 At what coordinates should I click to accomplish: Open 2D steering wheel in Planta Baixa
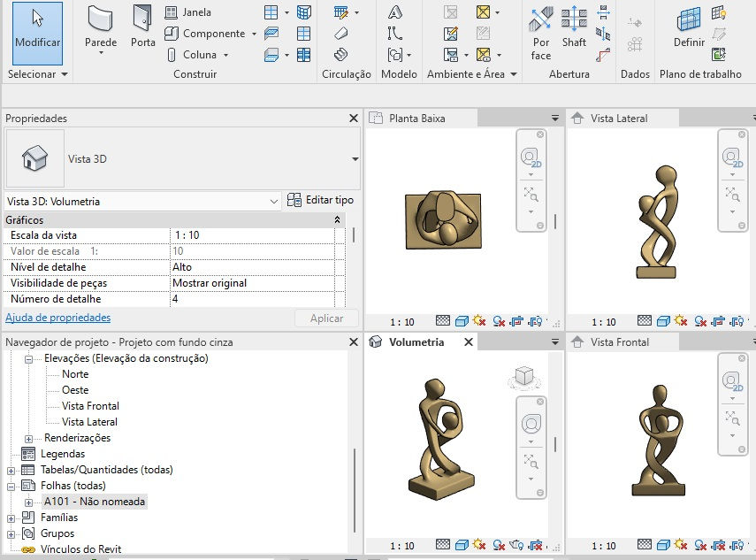pos(531,157)
